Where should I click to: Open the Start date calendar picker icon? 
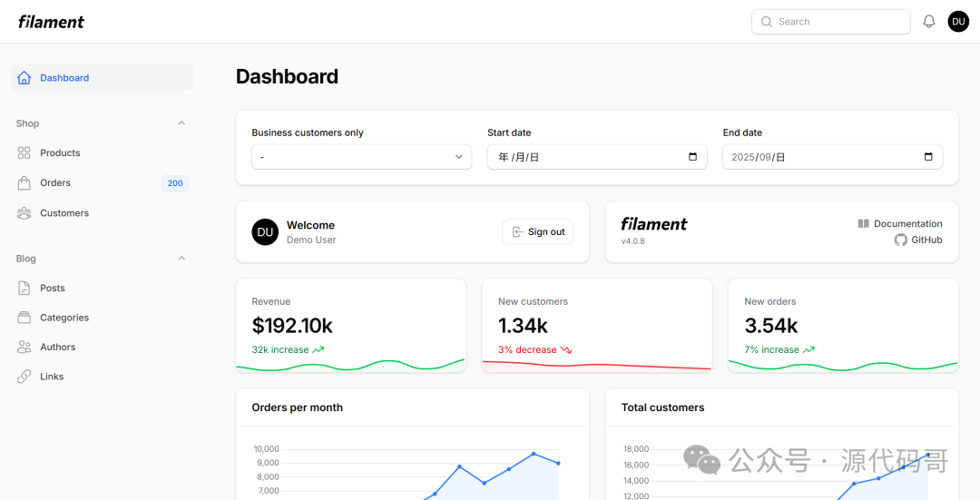point(692,157)
